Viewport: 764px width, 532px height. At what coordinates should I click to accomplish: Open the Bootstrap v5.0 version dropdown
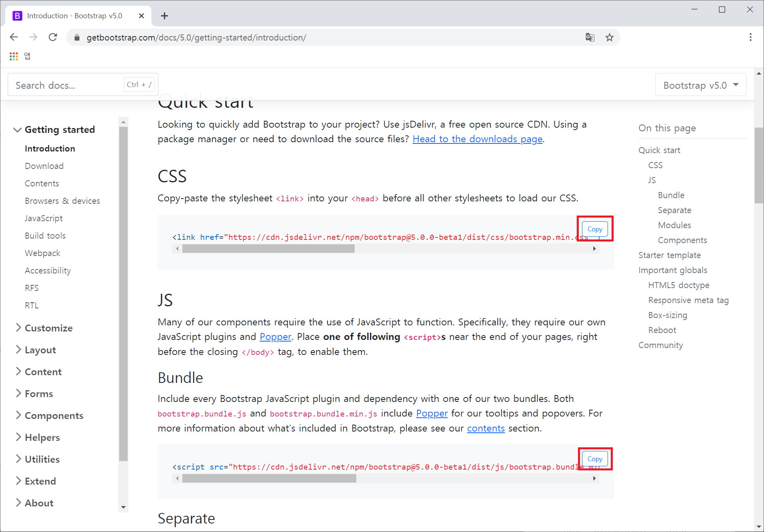[701, 85]
